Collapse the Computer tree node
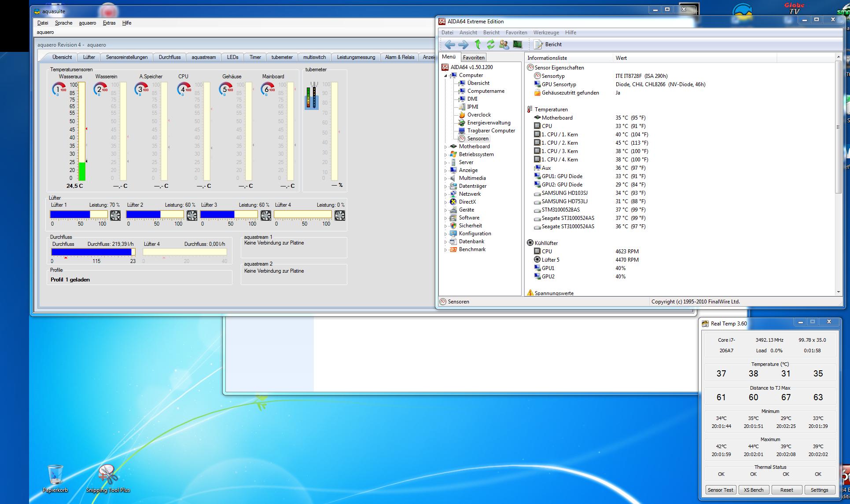Viewport: 850px width, 504px height. 445,76
